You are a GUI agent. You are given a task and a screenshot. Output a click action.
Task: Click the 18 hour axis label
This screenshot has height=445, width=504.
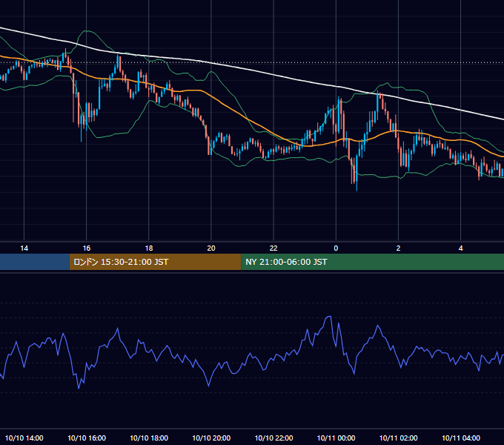pyautogui.click(x=149, y=248)
